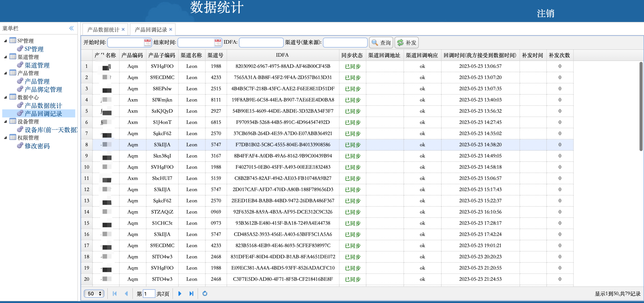Screen dimensions: 644x303
Task: Go to first page icon
Action: 114,294
